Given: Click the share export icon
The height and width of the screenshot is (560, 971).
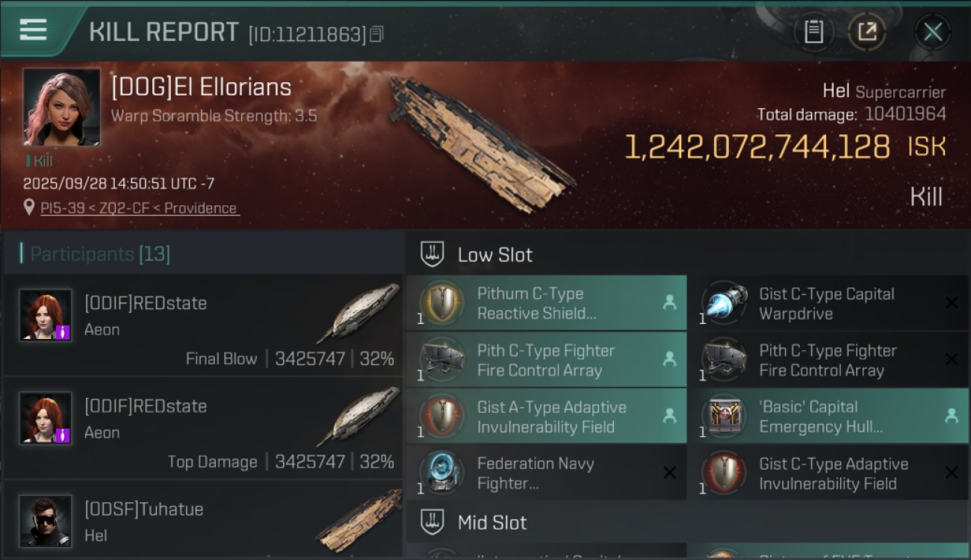Looking at the screenshot, I should [x=866, y=31].
